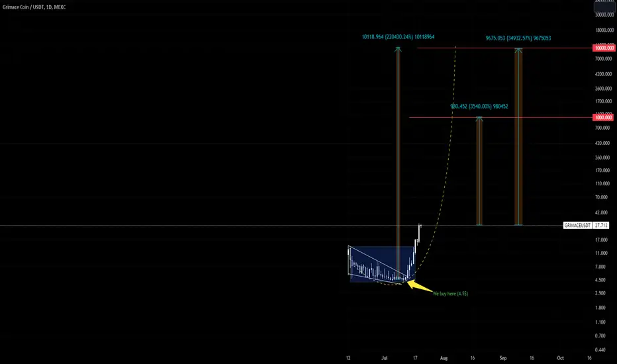
Task: Click the 70.000 price axis label
Action: (x=601, y=197)
